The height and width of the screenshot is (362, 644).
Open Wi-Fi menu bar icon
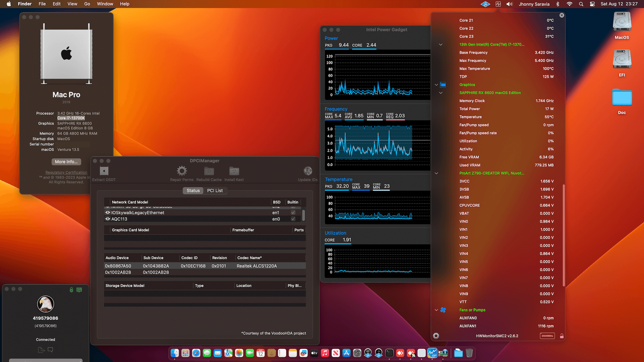pyautogui.click(x=570, y=4)
